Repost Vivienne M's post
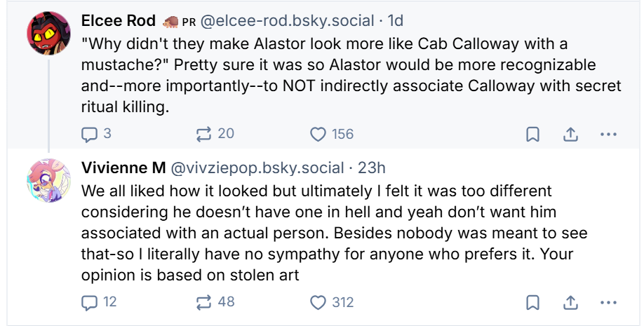 point(205,303)
